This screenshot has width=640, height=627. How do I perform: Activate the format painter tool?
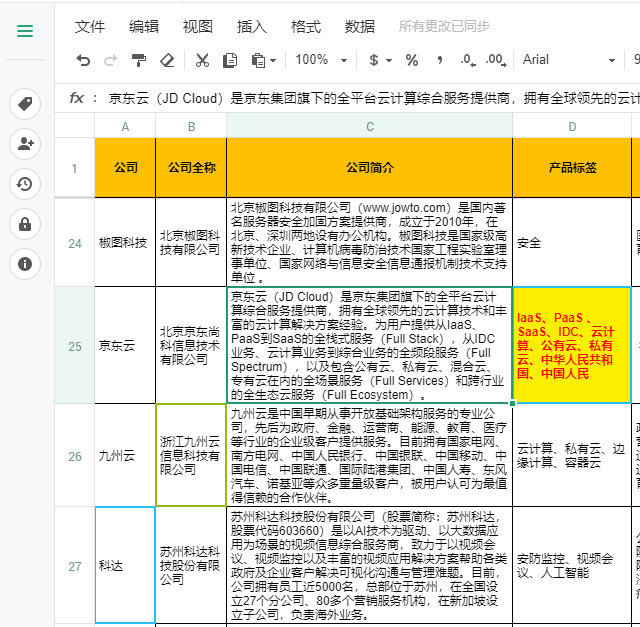point(139,60)
